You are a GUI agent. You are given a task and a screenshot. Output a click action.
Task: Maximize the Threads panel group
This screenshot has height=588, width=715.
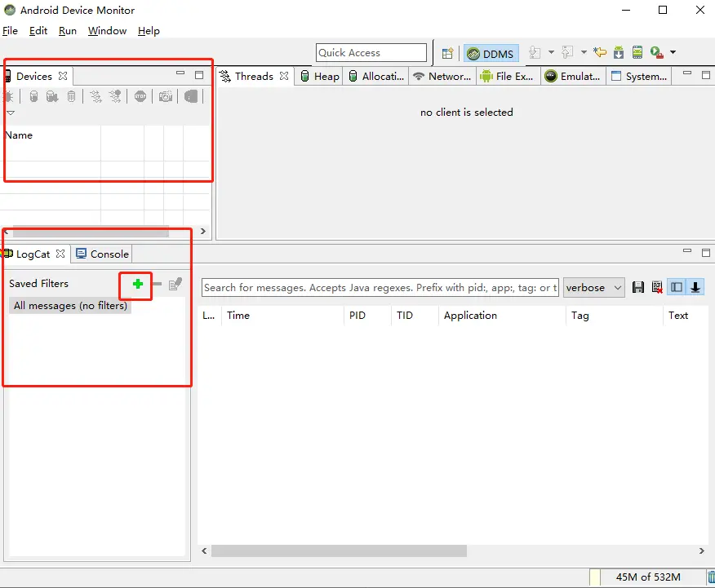[705, 75]
